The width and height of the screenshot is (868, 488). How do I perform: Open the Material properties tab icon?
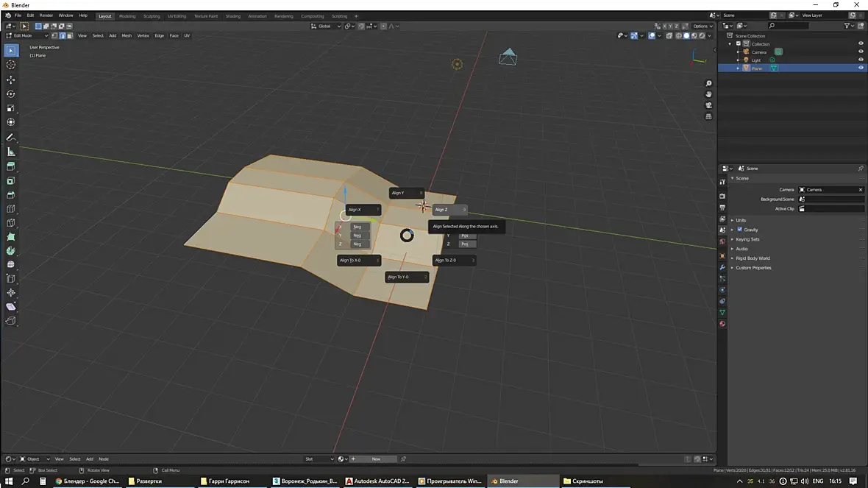tap(722, 324)
